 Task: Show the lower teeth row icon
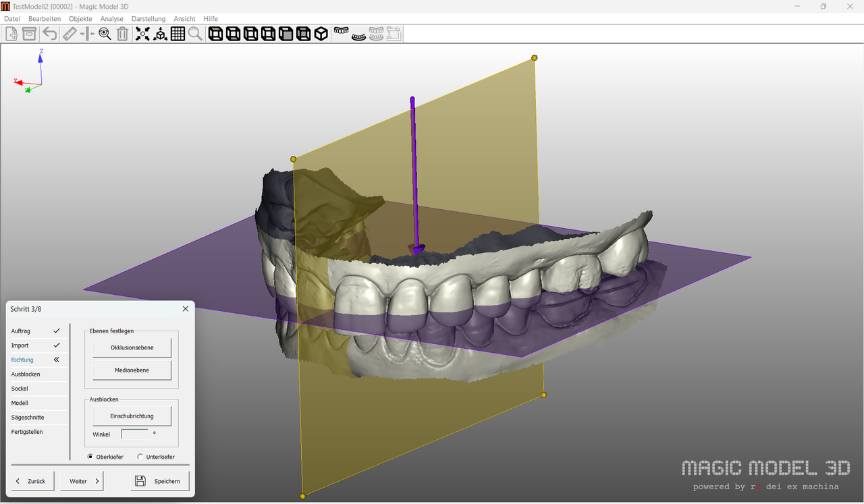pos(359,36)
